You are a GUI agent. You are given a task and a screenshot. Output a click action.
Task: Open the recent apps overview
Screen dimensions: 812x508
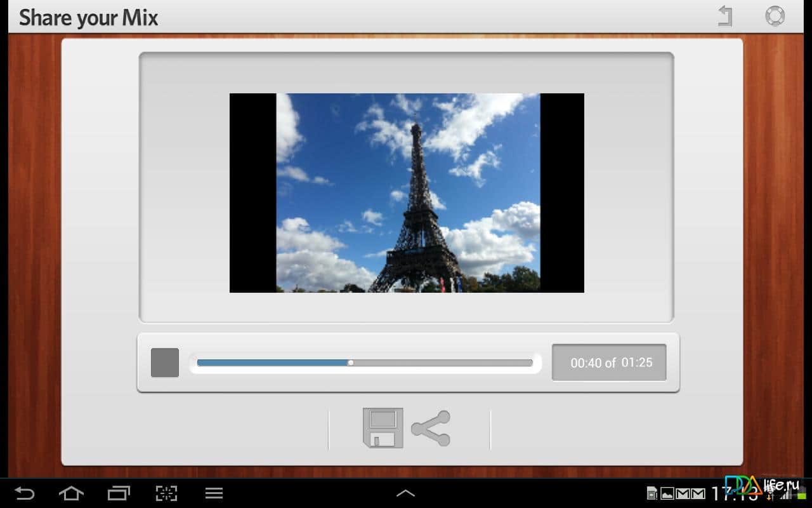[x=119, y=493]
